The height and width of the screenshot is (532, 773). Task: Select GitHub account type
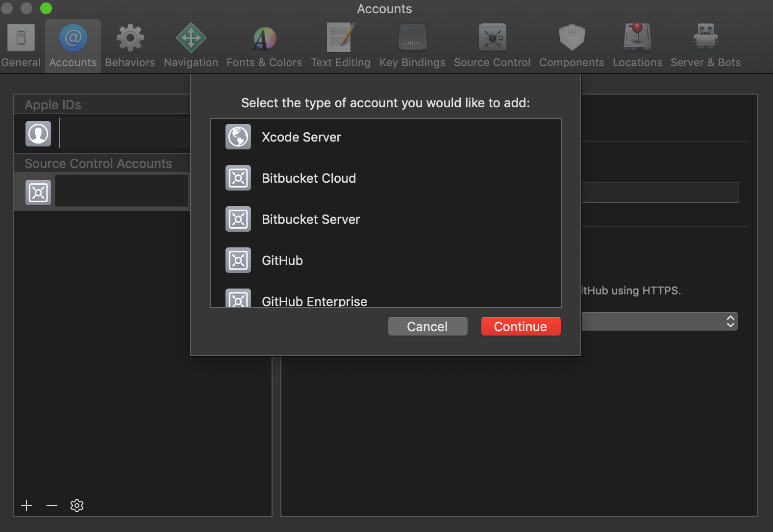(x=386, y=260)
